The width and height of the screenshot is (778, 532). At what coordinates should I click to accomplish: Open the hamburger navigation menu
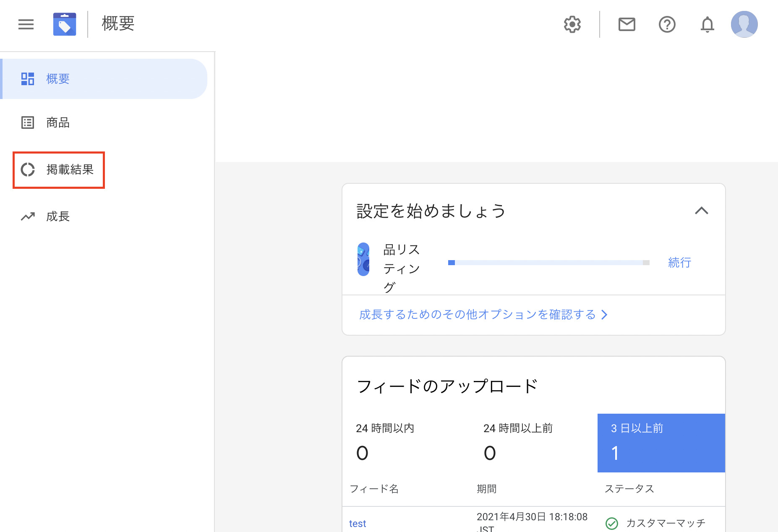click(x=26, y=24)
